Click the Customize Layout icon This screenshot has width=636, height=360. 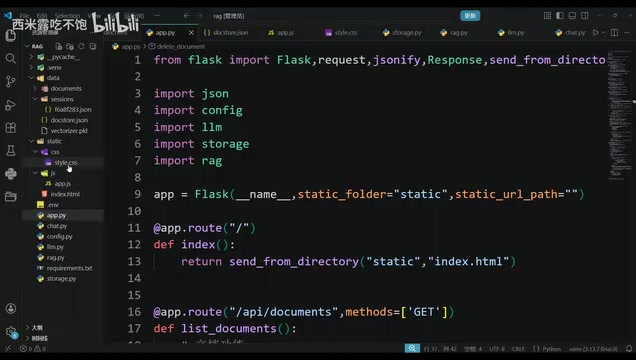point(547,15)
